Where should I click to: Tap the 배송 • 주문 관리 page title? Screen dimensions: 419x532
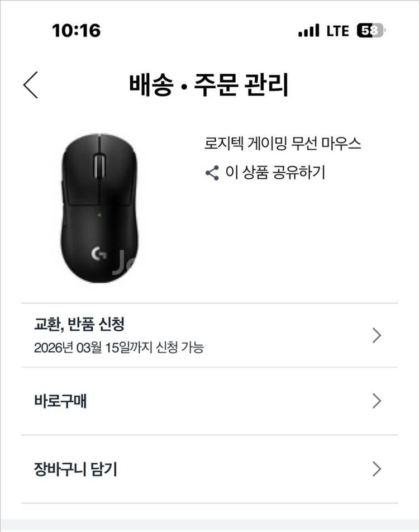pos(209,85)
